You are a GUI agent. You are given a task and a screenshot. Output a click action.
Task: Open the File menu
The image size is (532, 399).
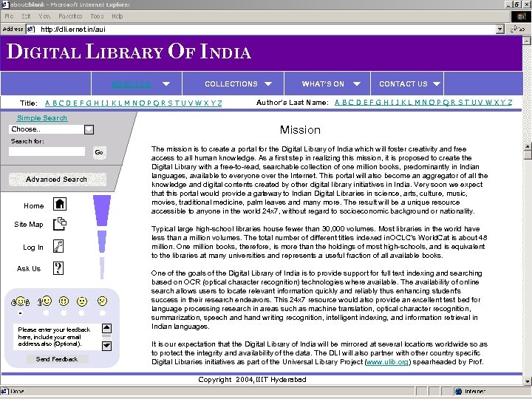(9, 16)
